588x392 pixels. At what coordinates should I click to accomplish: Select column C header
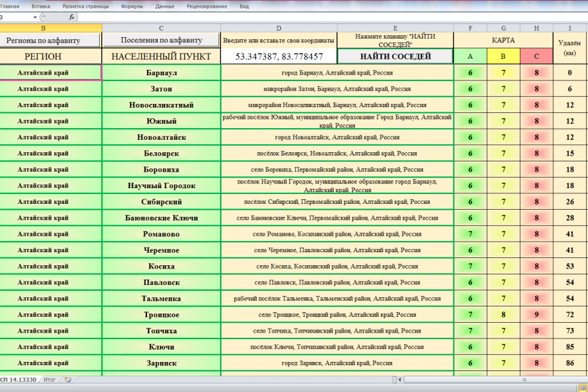click(161, 28)
